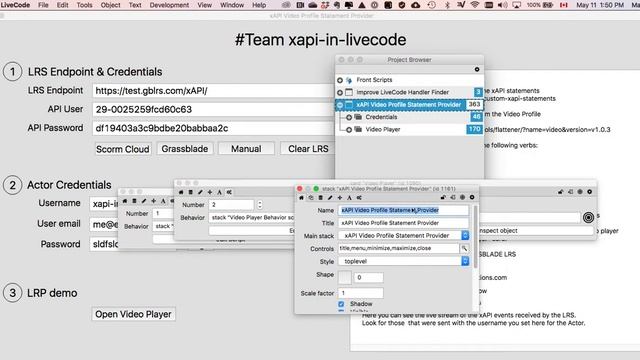The height and width of the screenshot is (360, 640).
Task: Open the list icon tab in stack inspector
Action: 320,198
